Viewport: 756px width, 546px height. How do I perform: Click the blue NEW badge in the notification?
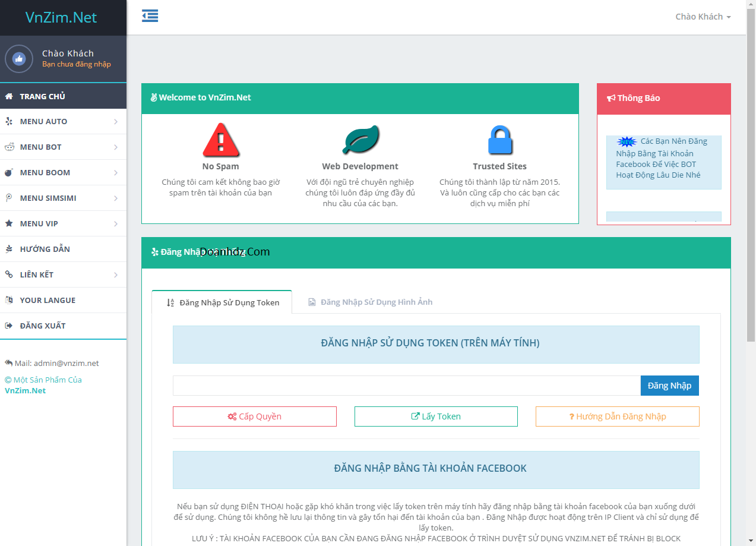coord(627,141)
